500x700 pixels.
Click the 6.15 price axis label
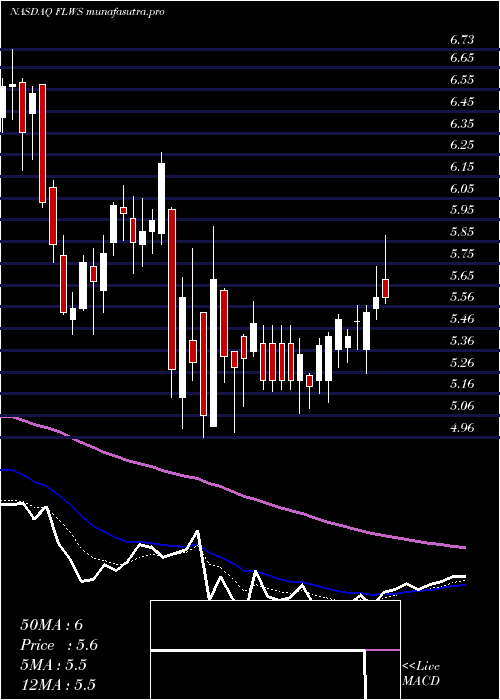pos(462,167)
